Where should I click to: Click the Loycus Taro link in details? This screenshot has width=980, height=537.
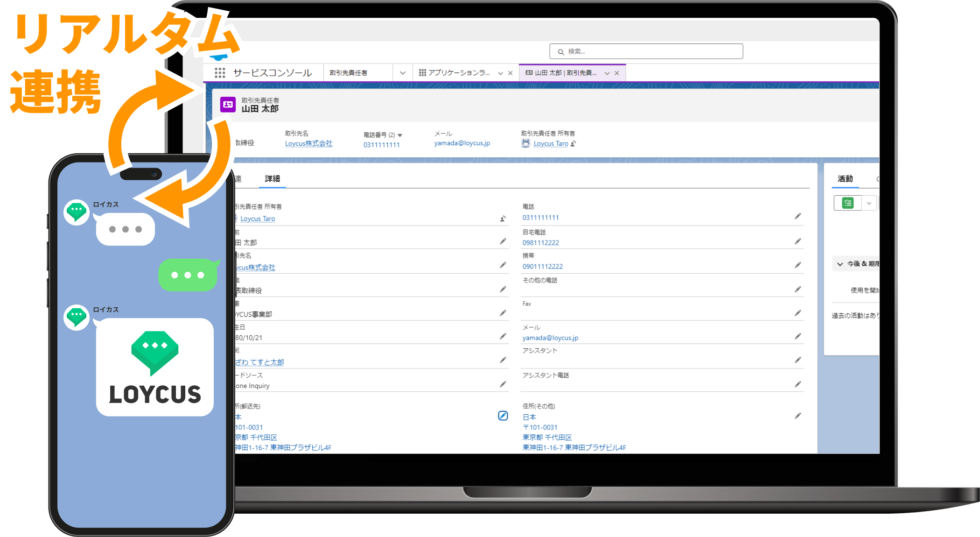point(258,219)
